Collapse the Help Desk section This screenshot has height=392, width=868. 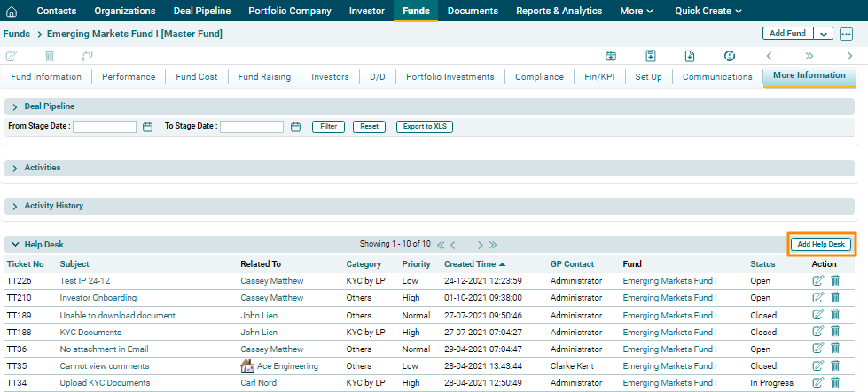click(x=15, y=245)
